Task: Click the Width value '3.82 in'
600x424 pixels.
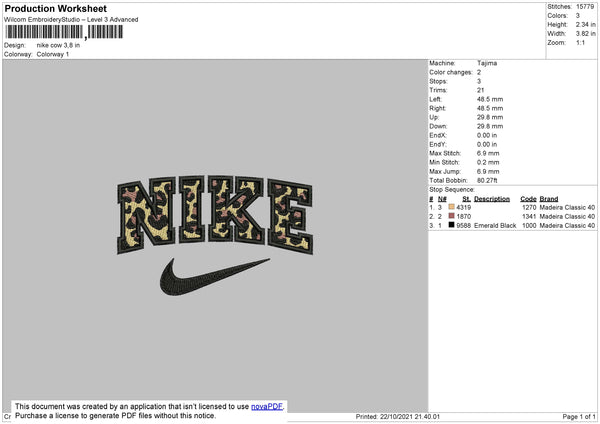Action: coord(585,34)
